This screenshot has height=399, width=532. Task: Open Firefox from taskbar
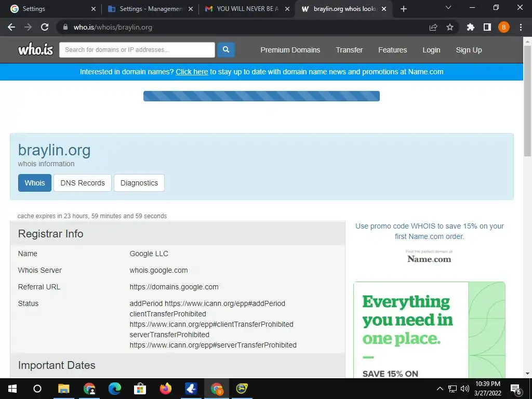pos(166,389)
